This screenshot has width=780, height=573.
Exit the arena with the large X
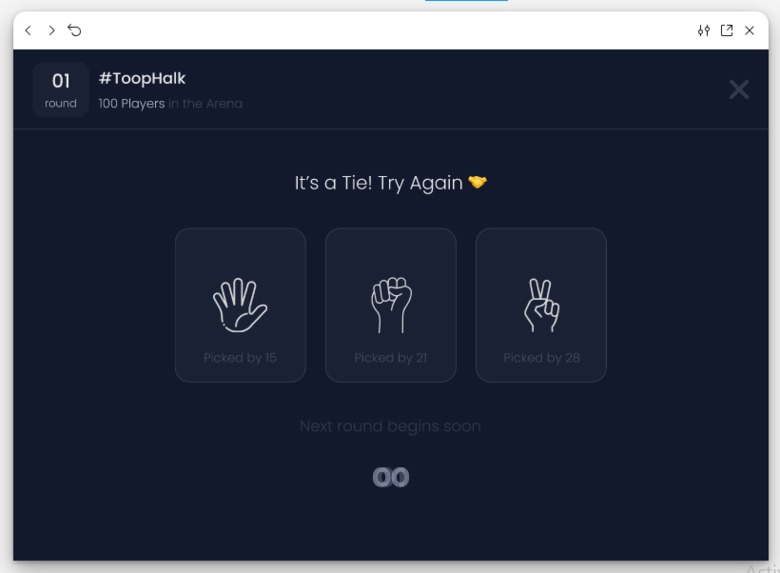[x=739, y=90]
